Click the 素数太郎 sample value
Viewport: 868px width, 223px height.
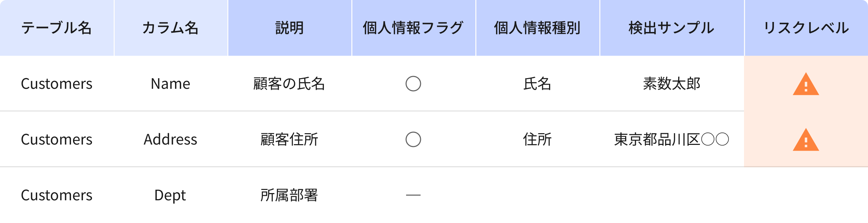coord(671,84)
